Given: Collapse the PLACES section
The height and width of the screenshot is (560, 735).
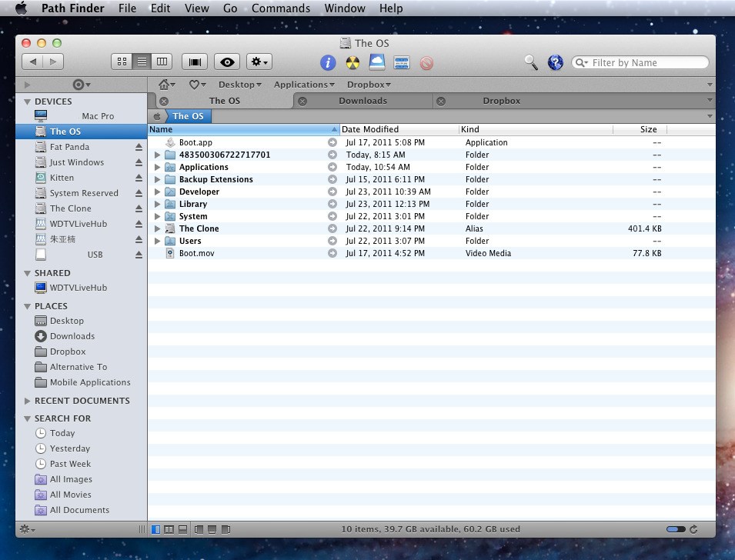Looking at the screenshot, I should pyautogui.click(x=27, y=306).
